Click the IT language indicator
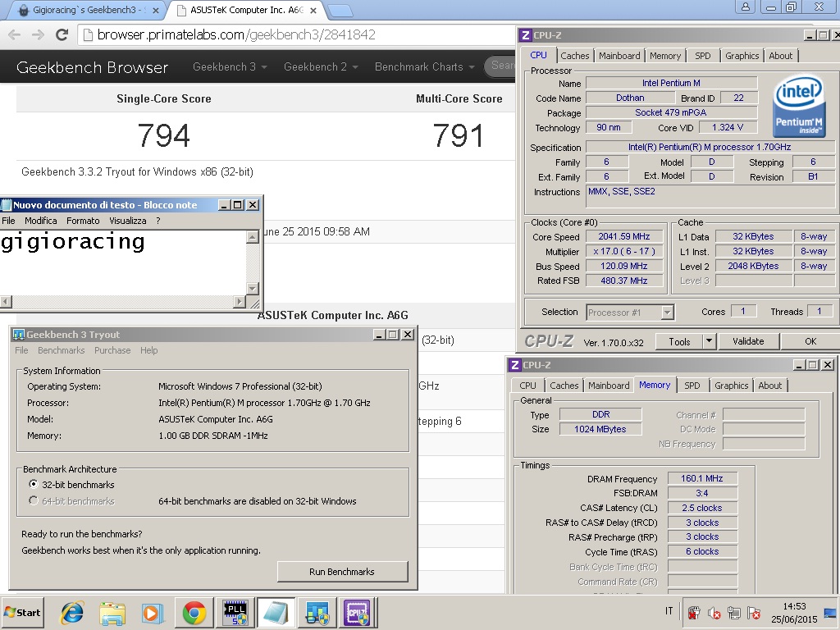Image resolution: width=840 pixels, height=630 pixels. pyautogui.click(x=669, y=611)
